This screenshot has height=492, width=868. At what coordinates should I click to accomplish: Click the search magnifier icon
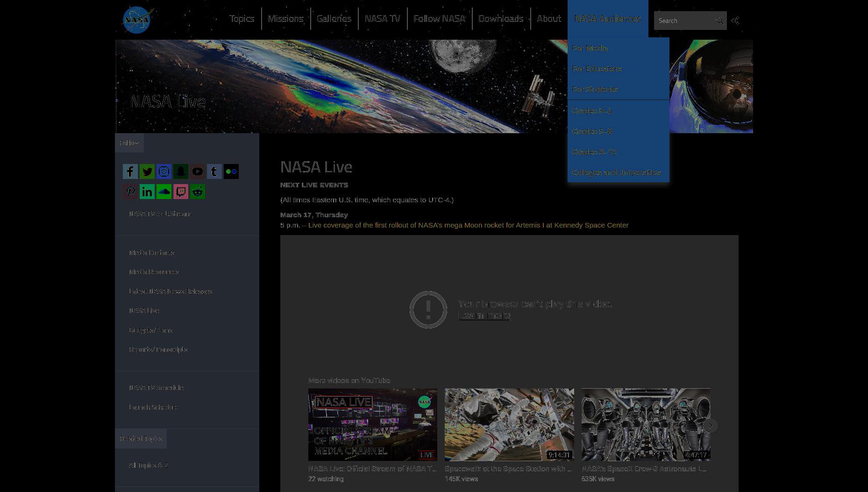(x=719, y=21)
